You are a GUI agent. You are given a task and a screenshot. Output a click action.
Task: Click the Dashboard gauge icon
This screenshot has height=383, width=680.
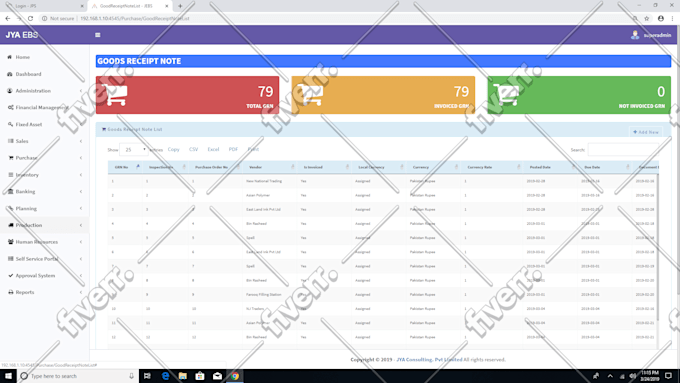(10, 74)
